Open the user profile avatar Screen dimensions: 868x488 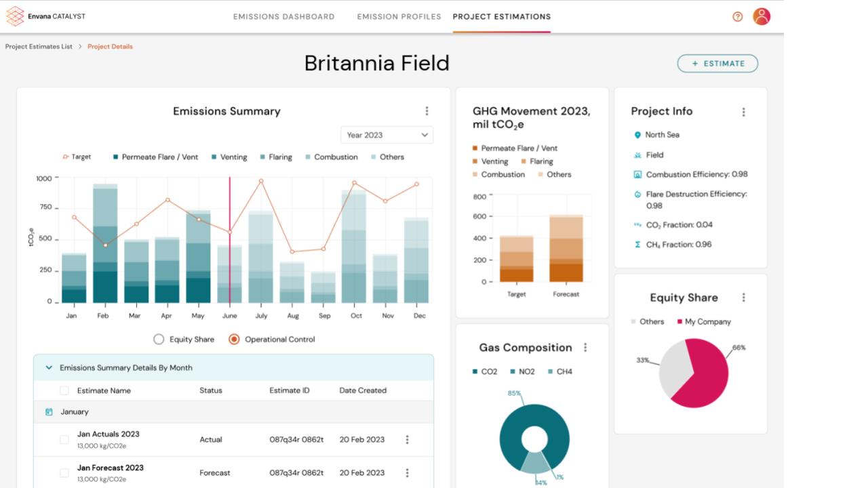[x=761, y=16]
